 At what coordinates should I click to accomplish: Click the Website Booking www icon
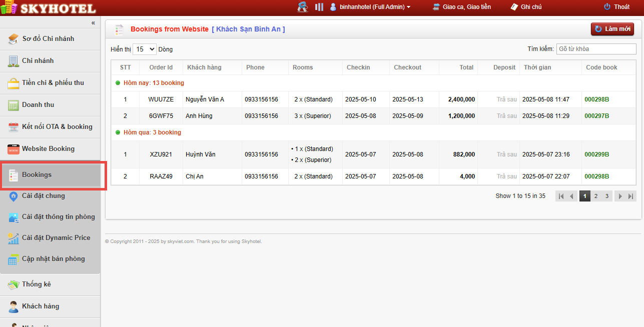tap(14, 149)
